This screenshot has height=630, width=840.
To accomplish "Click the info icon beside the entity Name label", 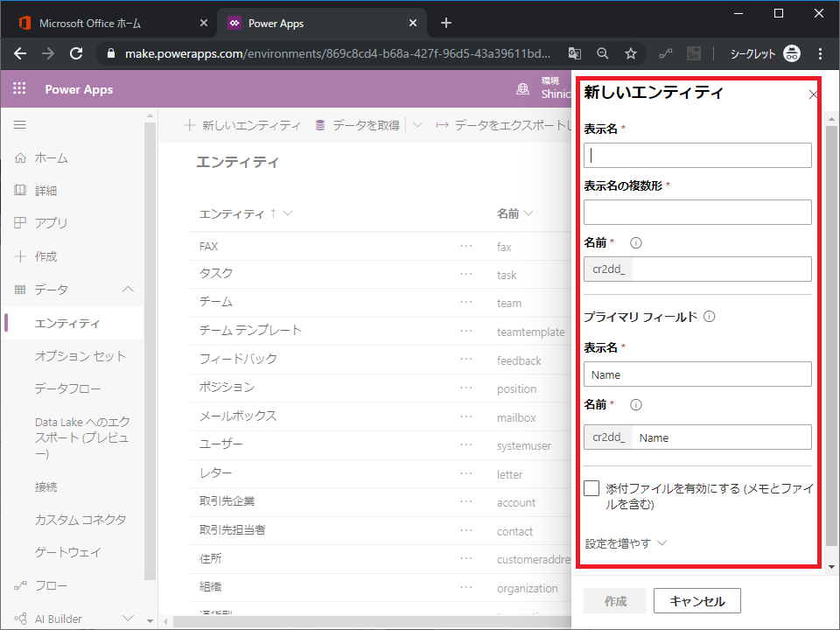I will [x=636, y=243].
